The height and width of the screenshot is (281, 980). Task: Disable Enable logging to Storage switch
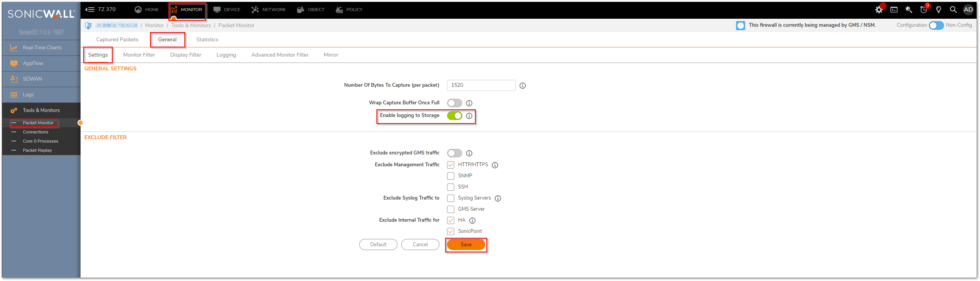tap(454, 115)
